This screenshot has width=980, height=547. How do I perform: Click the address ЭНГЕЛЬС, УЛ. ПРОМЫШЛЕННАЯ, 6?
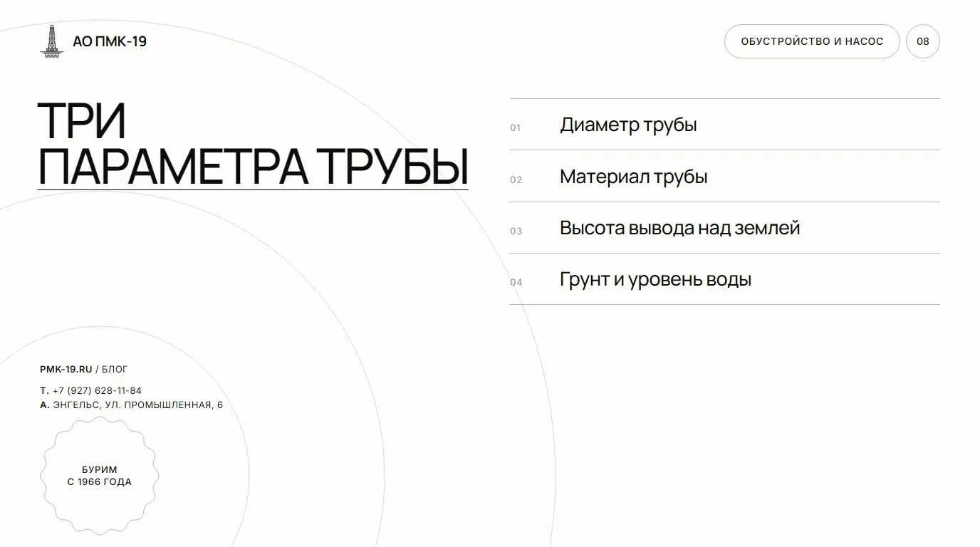pyautogui.click(x=137, y=405)
